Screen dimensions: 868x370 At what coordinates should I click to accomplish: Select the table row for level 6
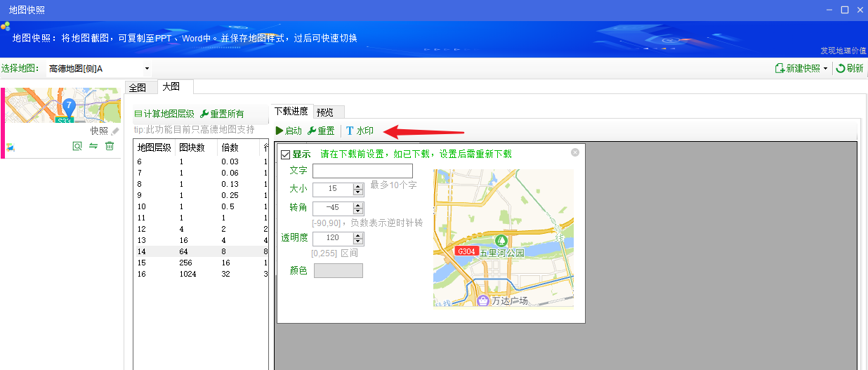click(201, 162)
